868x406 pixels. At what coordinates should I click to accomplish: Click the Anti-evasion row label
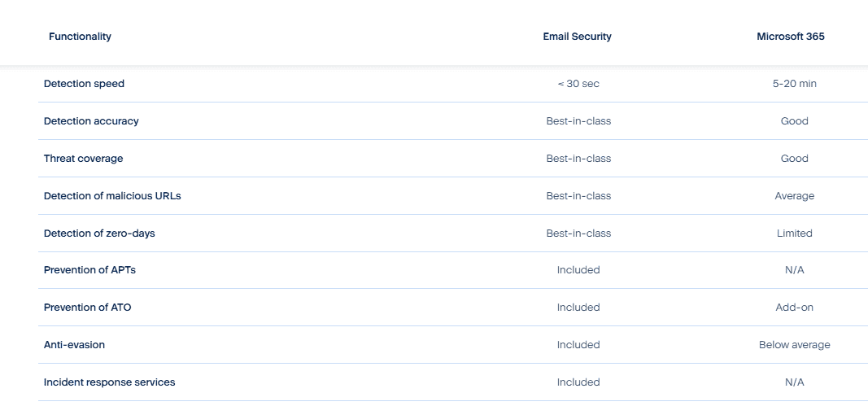[x=74, y=344]
